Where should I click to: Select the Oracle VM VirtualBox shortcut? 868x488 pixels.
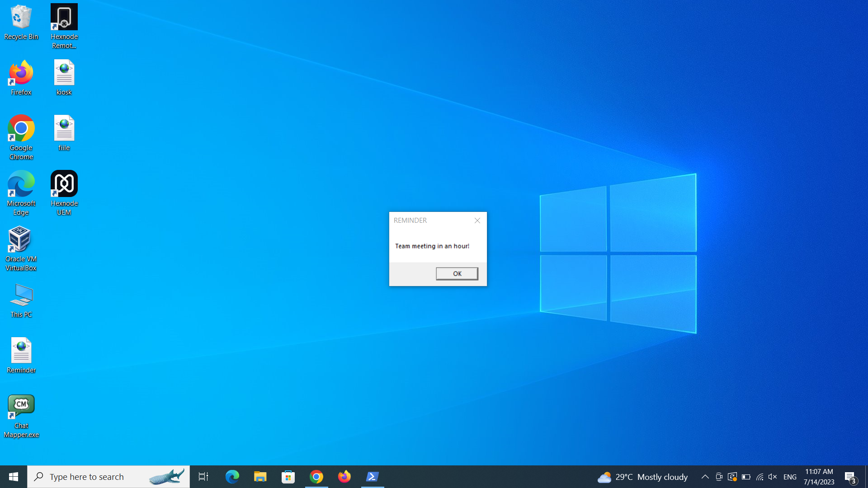pos(21,249)
